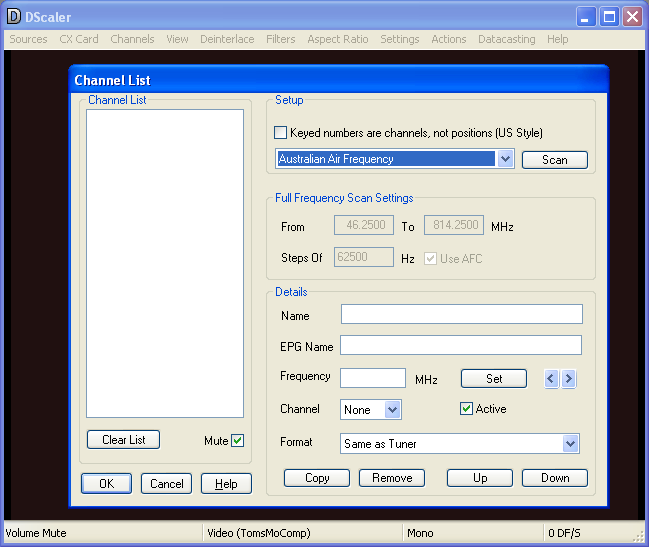Click the Steps Of field 62500

[x=364, y=257]
